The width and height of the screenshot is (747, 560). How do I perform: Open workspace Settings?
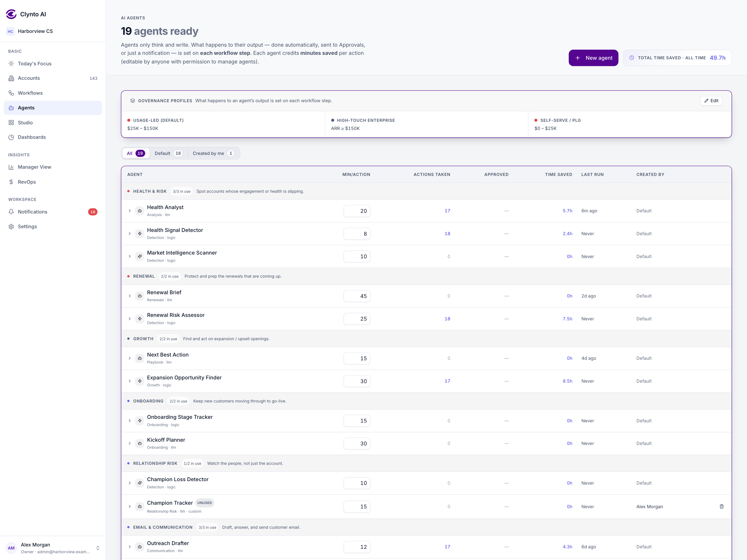53,227
